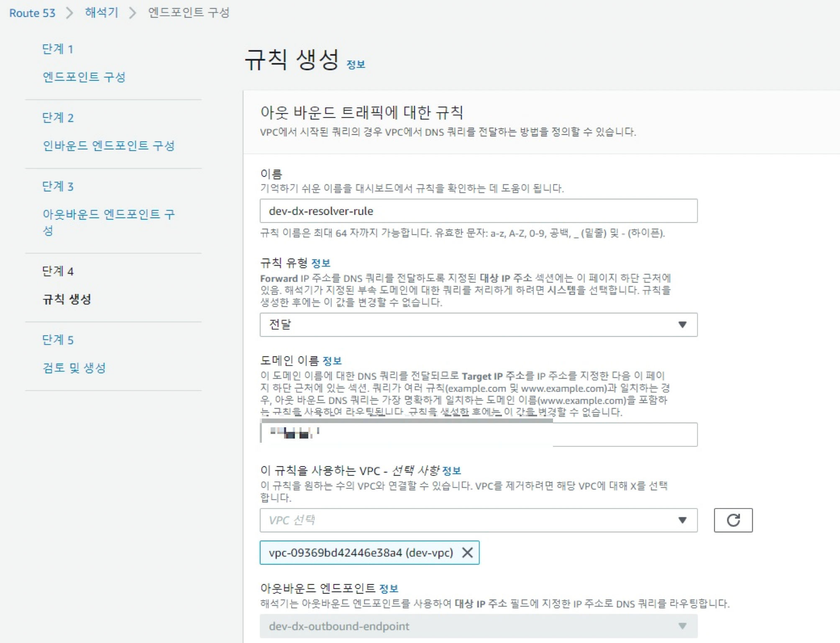Click 정보 link beside 규칙 유형
Viewport: 840px width, 643px height.
tap(321, 263)
